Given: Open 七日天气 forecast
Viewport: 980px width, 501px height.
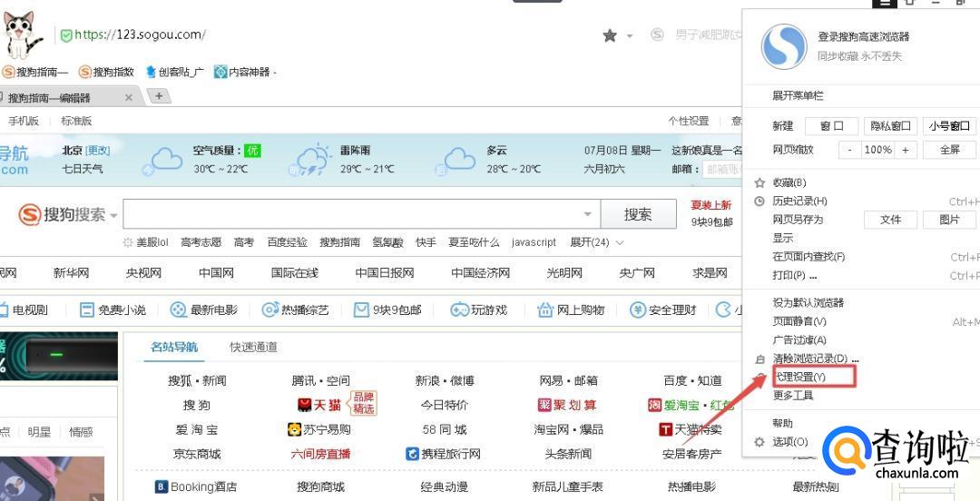Looking at the screenshot, I should (83, 168).
